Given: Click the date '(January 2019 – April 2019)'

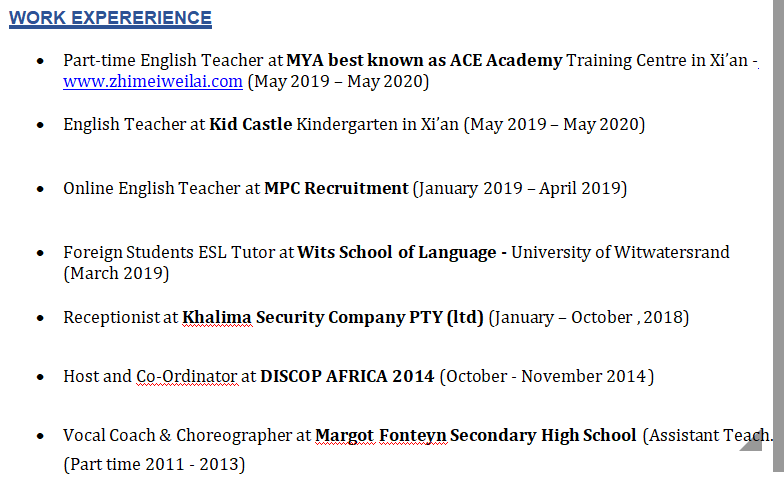Looking at the screenshot, I should (520, 188).
